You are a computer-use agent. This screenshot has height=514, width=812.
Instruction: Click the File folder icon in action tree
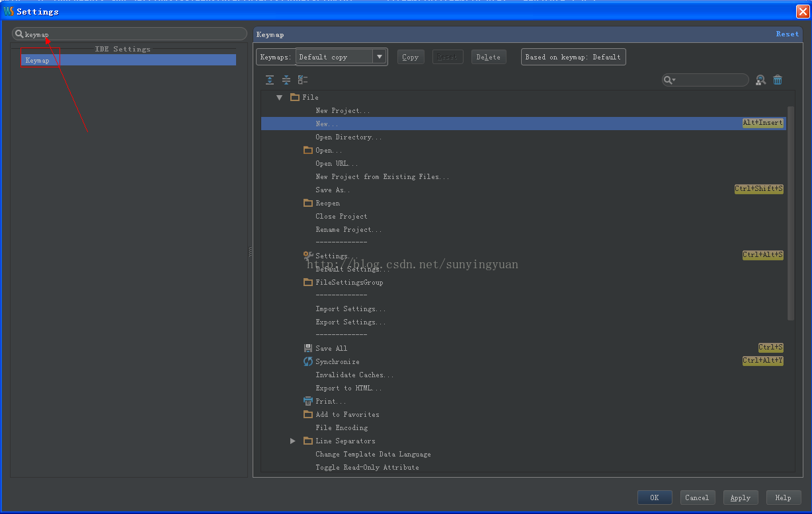(x=295, y=97)
